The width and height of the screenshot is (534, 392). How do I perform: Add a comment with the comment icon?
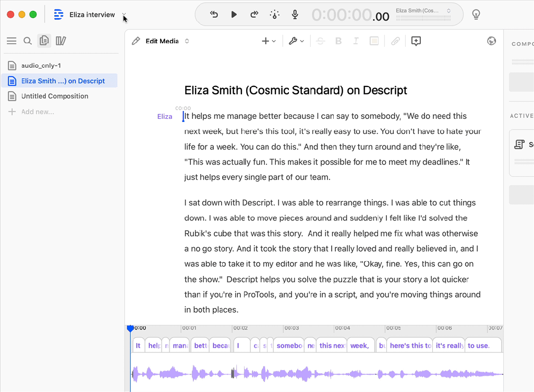pos(416,41)
